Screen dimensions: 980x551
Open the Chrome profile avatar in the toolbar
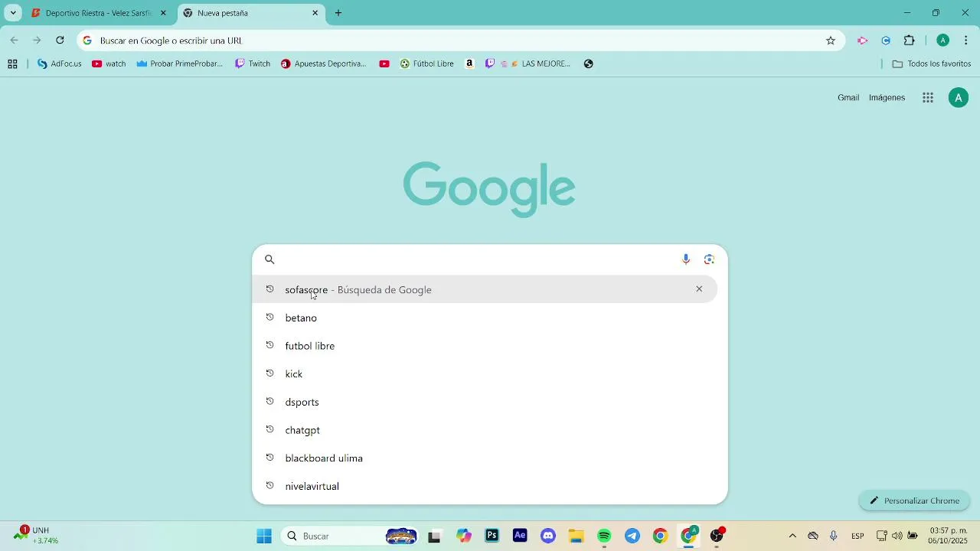[943, 41]
